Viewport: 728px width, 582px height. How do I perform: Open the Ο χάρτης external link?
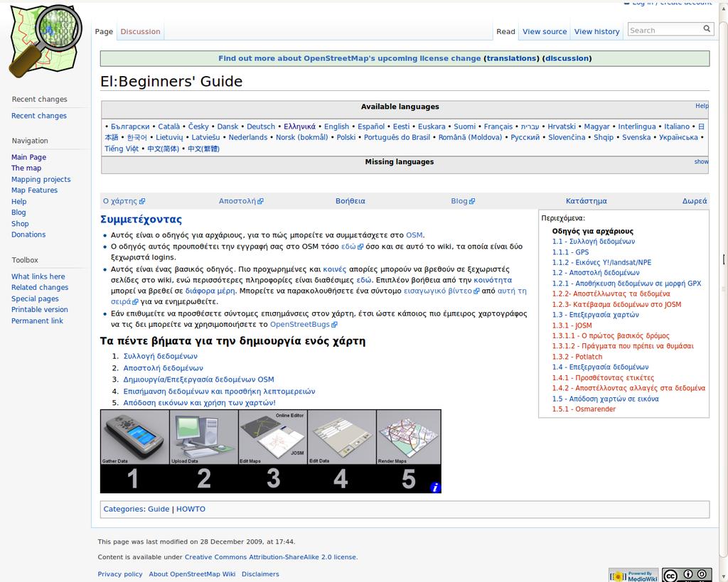click(124, 201)
